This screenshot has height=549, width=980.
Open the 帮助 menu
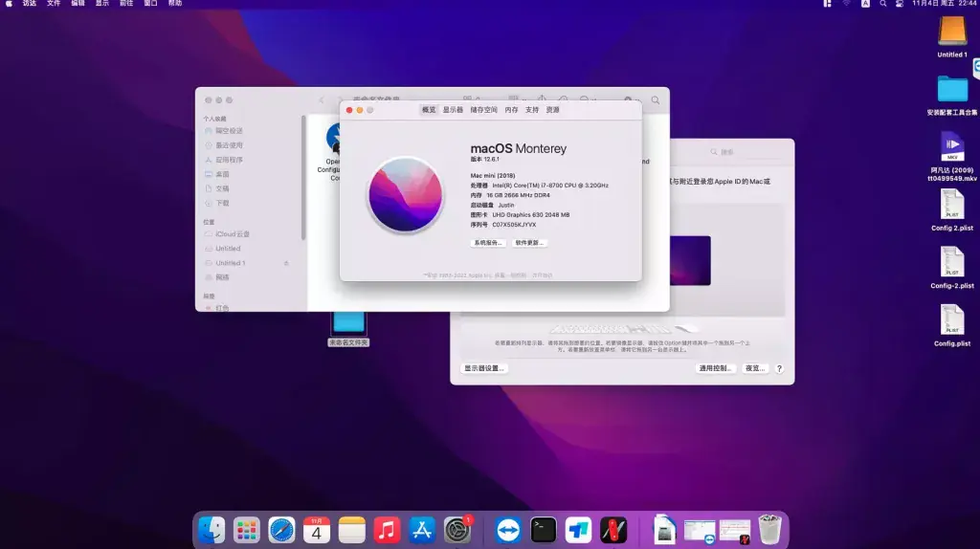(x=175, y=4)
